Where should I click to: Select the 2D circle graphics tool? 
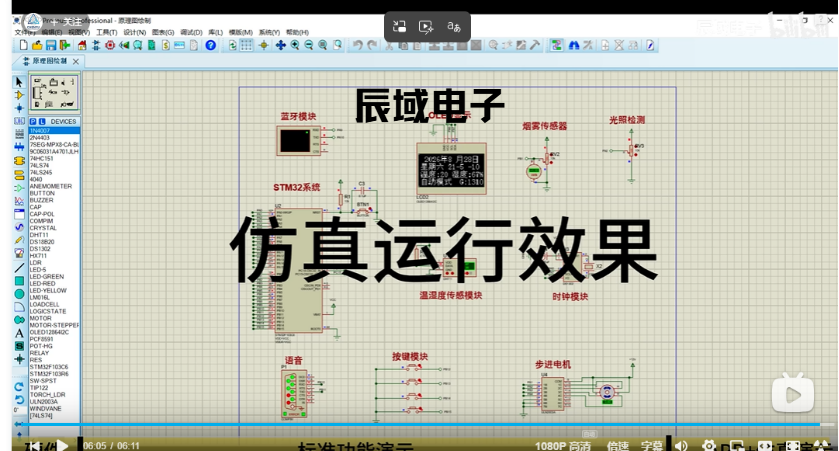[19, 294]
